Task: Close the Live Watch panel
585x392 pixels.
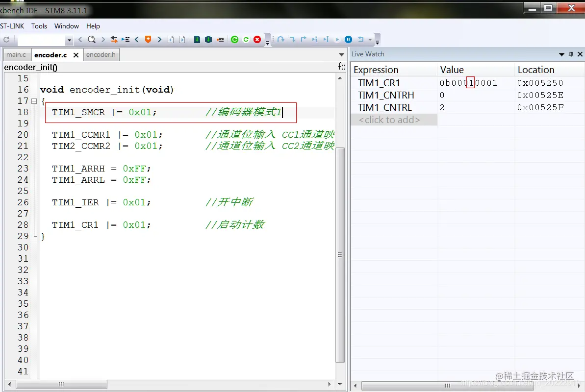Action: (x=580, y=54)
